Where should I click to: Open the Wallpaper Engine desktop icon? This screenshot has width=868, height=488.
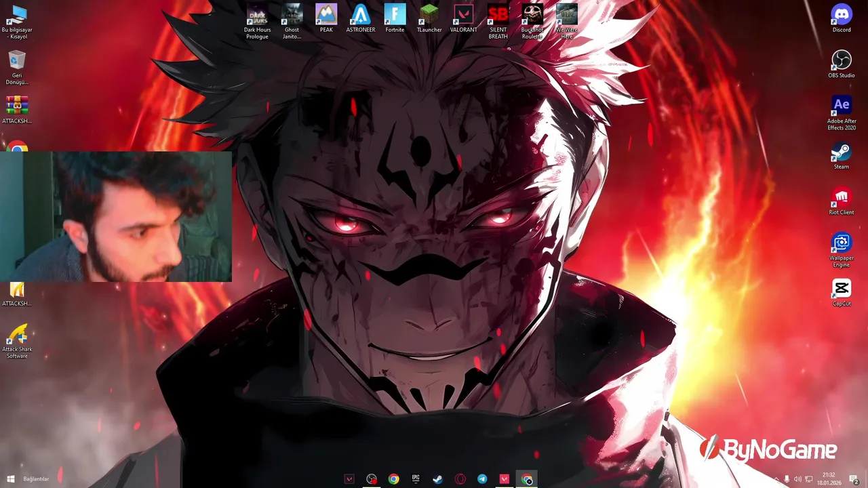pos(842,249)
